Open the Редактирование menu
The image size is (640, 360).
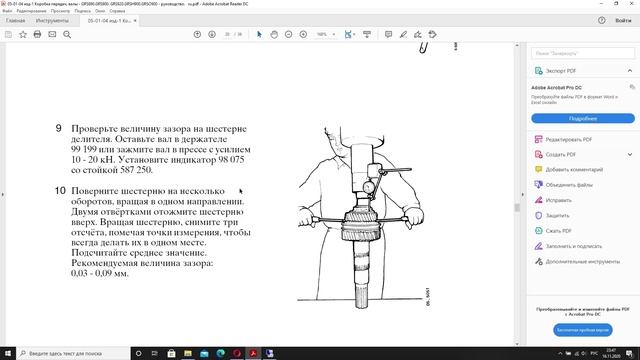coord(31,11)
